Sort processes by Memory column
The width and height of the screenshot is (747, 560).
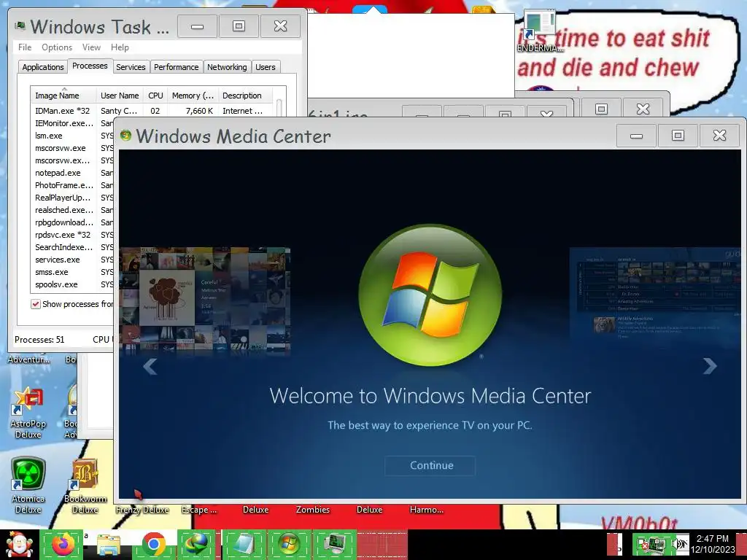(x=193, y=96)
